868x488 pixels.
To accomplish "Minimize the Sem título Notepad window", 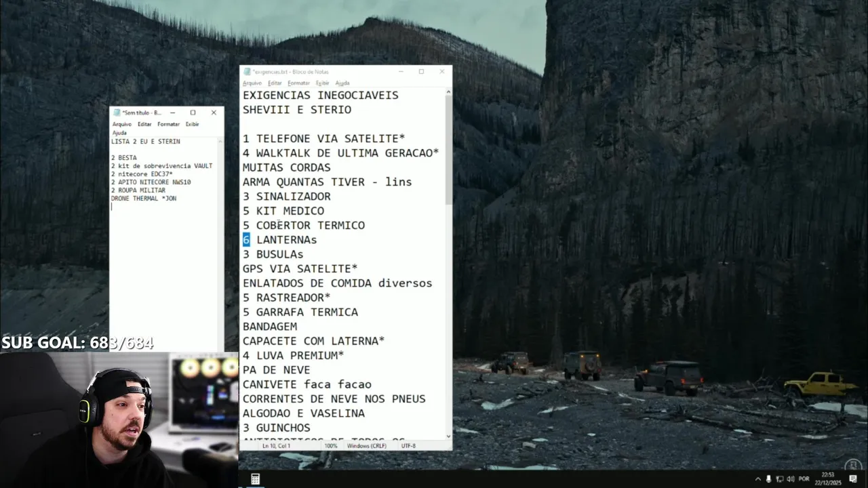I will point(172,113).
